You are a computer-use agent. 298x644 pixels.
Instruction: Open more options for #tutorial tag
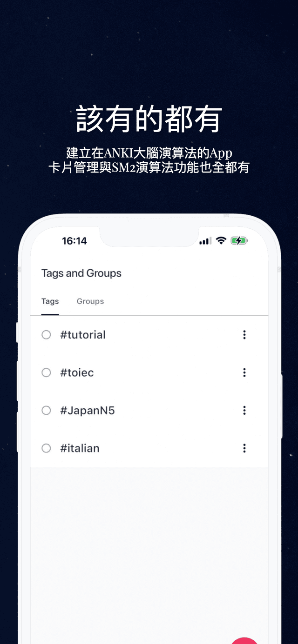click(244, 335)
